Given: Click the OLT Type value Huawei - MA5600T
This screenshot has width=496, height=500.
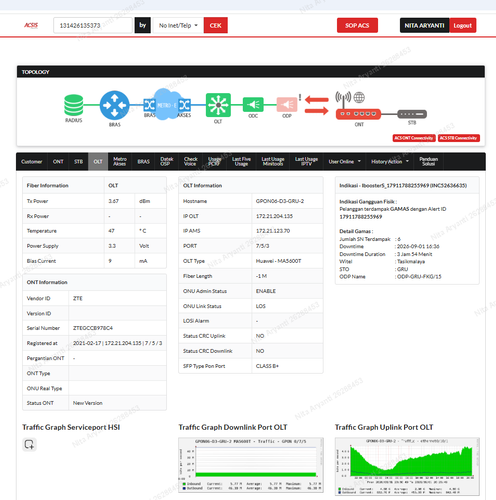Looking at the screenshot, I should point(278,261).
